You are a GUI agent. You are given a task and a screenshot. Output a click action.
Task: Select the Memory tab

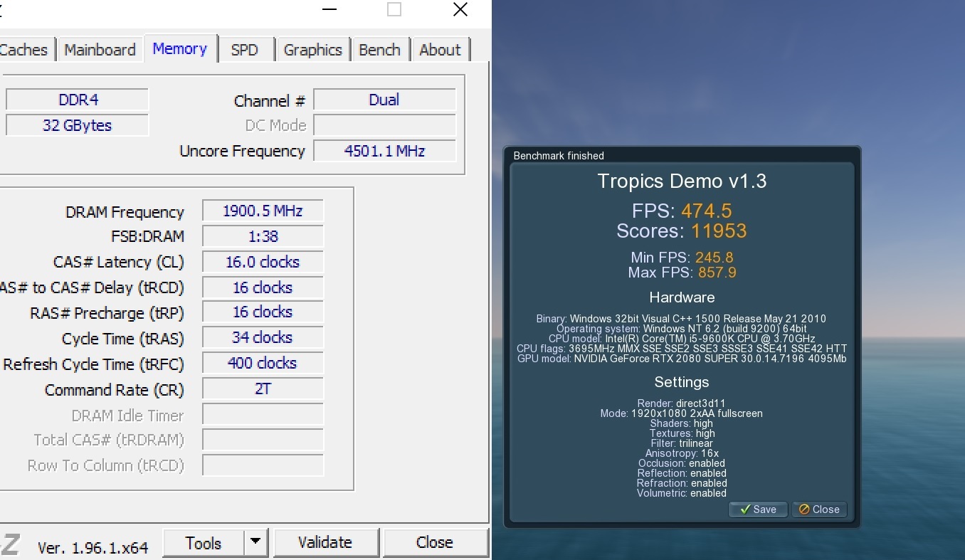180,48
